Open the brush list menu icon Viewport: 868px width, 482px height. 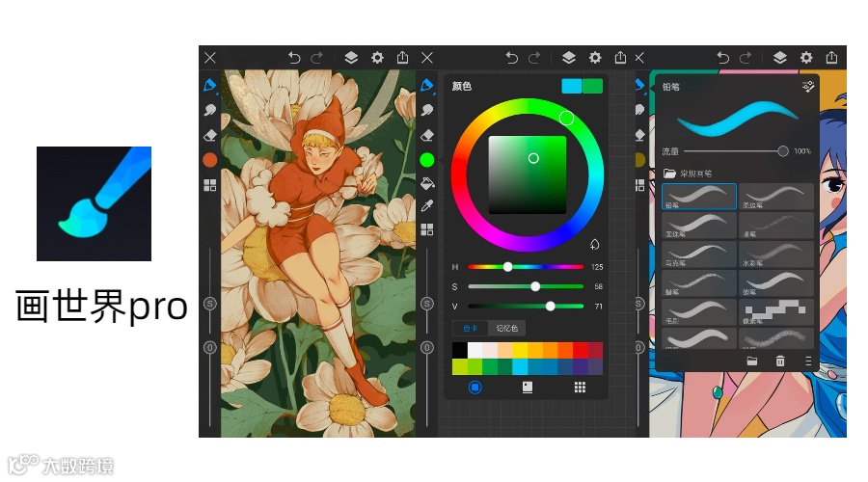[808, 361]
